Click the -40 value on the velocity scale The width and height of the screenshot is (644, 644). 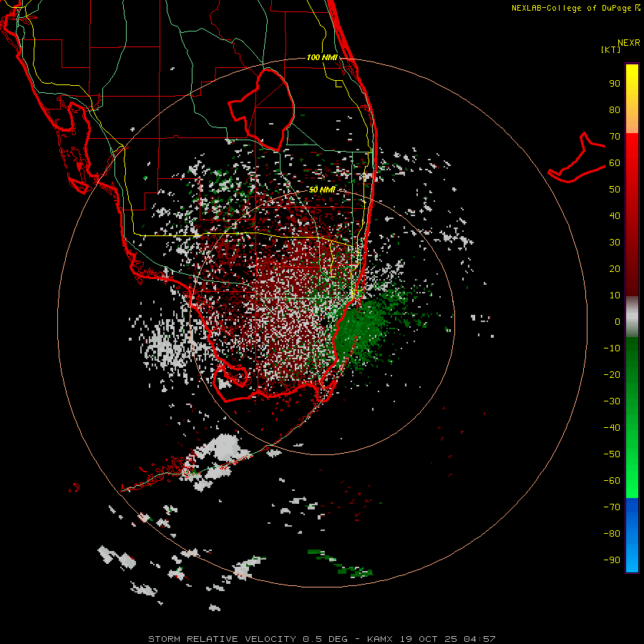pos(612,428)
